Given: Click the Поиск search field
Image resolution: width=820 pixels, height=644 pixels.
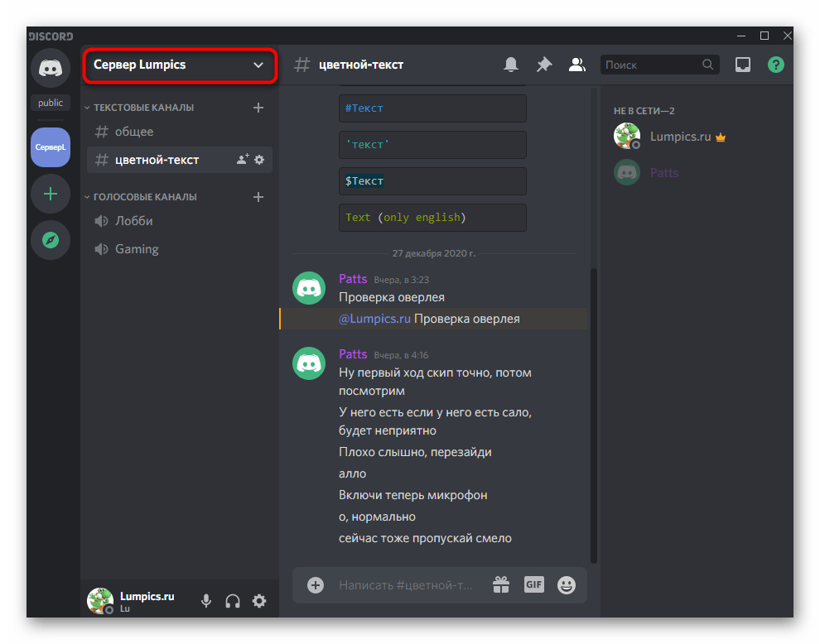Looking at the screenshot, I should coord(660,65).
